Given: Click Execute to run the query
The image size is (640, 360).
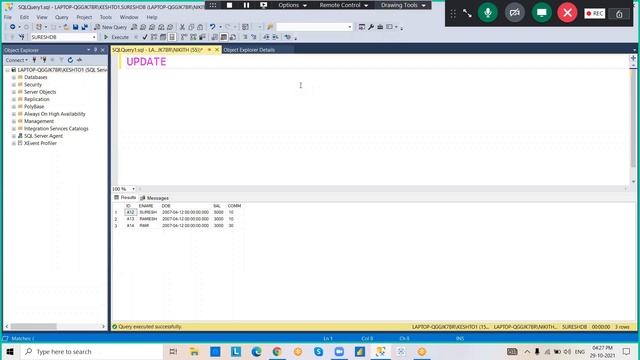Looking at the screenshot, I should click(116, 37).
